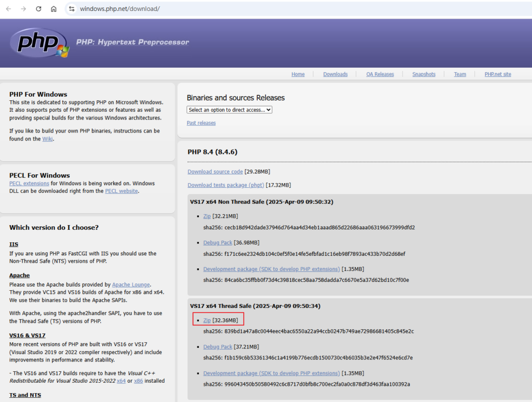Click 'PHP: Hypertext Preprocessor' banner title
532x402 pixels.
click(x=132, y=42)
